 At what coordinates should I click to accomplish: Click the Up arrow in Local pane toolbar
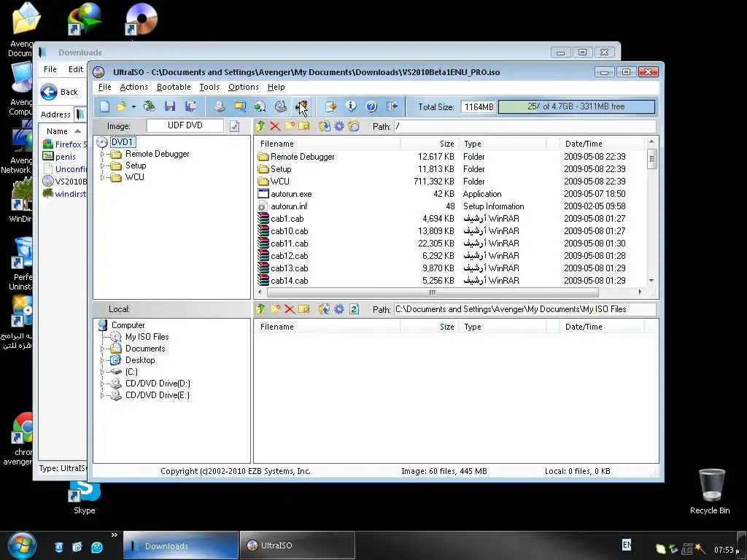pos(260,309)
